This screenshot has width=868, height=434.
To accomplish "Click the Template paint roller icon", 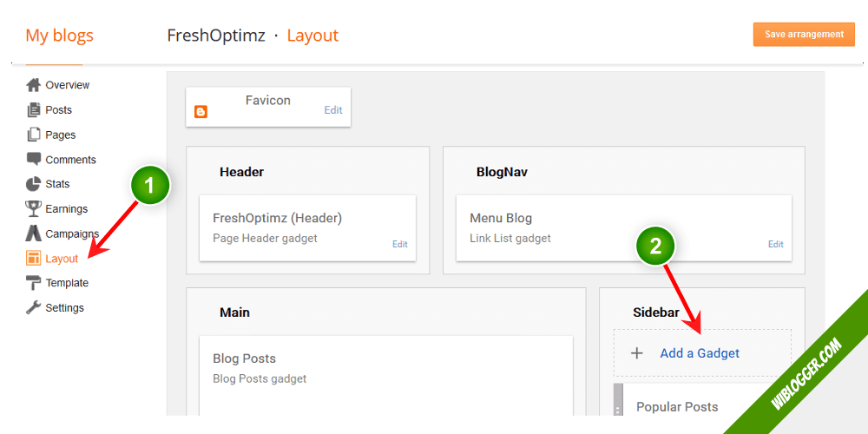I will point(34,283).
